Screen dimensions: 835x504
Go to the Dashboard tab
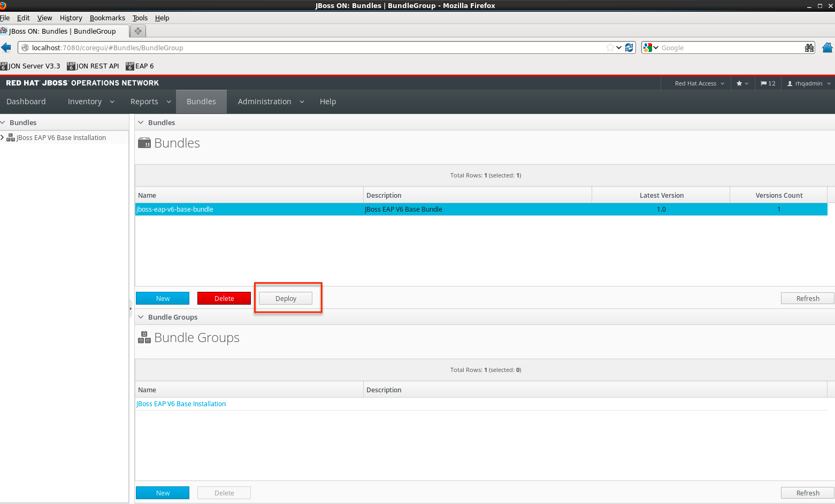click(26, 102)
